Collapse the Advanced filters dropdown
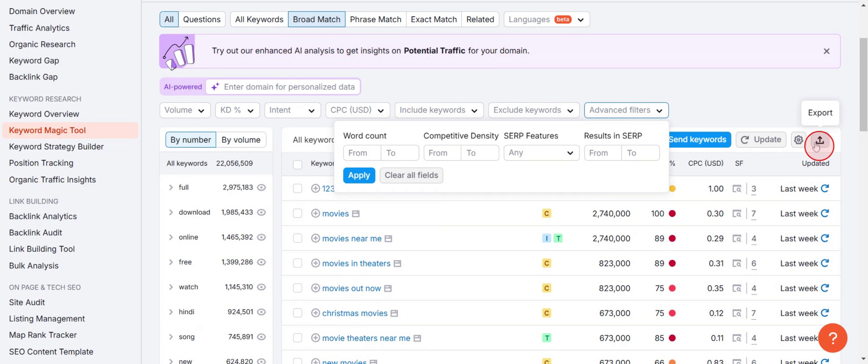Screen dimensions: 868x364 (x=626, y=110)
